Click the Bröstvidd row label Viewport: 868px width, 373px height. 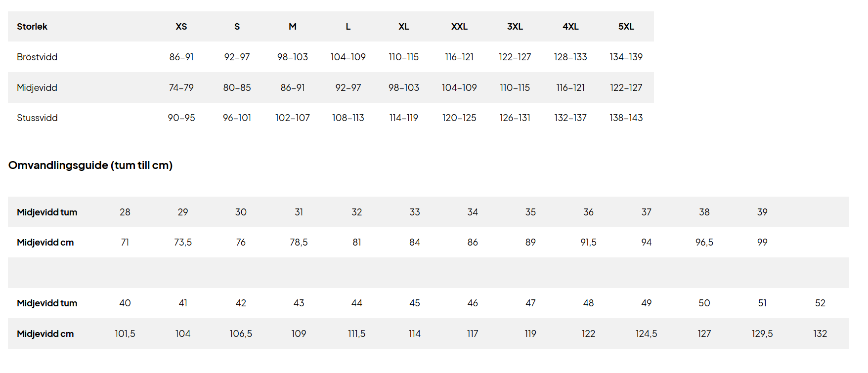[37, 57]
